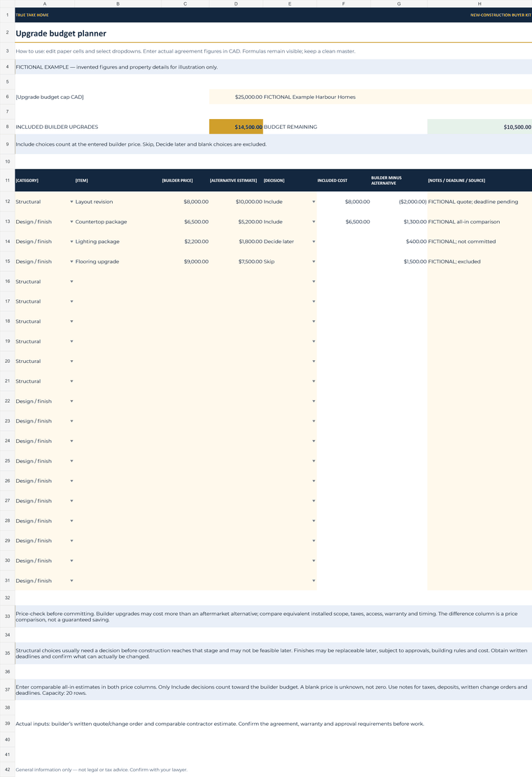Open decision dropdown in row 31
Screen dimensions: 532x777
pyautogui.click(x=314, y=581)
